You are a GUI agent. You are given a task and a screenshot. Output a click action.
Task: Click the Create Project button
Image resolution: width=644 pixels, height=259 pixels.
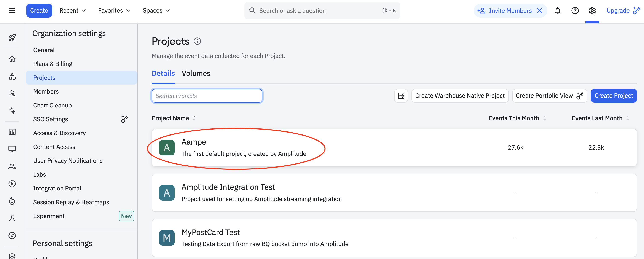point(614,96)
